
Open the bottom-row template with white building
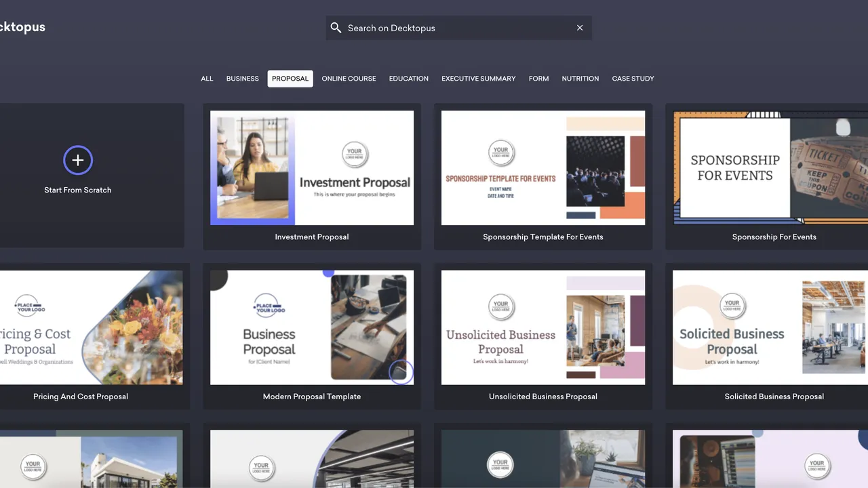(x=92, y=459)
